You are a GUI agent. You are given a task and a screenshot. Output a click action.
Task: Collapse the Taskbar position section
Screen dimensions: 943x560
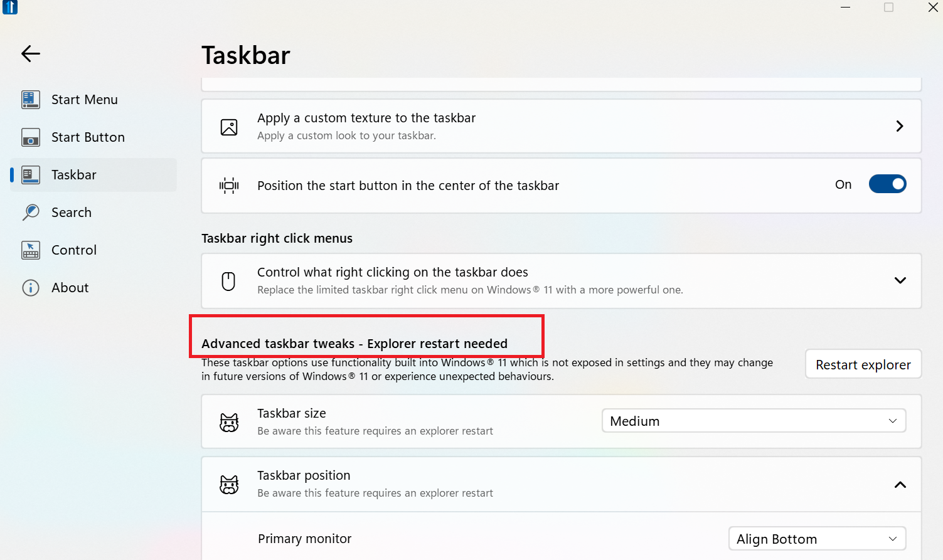(x=900, y=484)
